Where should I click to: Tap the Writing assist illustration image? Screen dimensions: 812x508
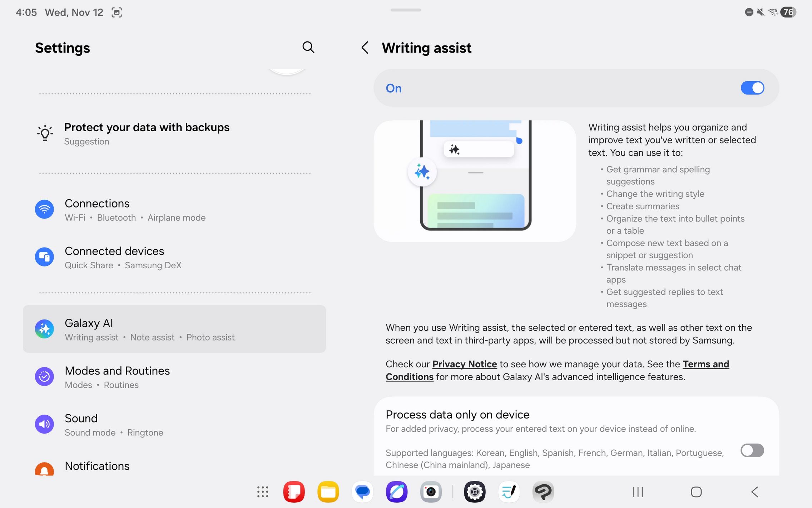pyautogui.click(x=475, y=181)
